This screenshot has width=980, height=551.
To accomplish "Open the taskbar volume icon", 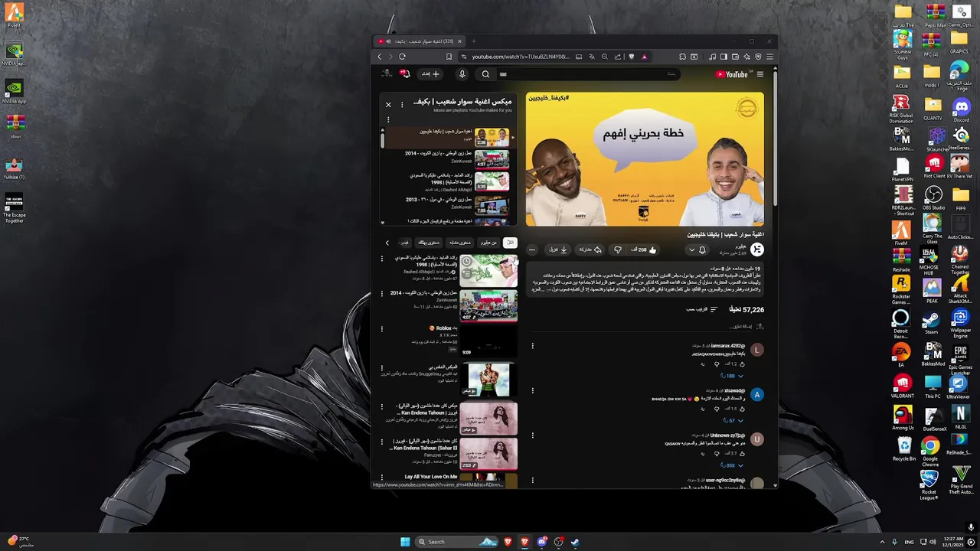I will tap(933, 542).
